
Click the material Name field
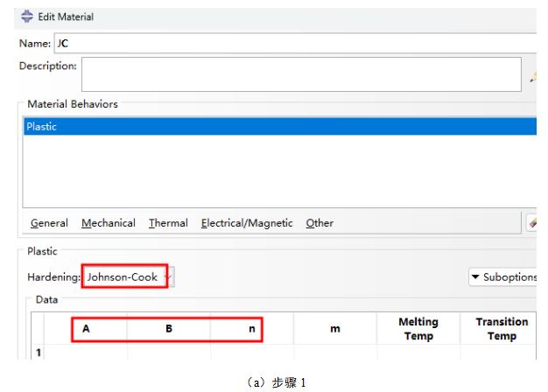pos(293,43)
